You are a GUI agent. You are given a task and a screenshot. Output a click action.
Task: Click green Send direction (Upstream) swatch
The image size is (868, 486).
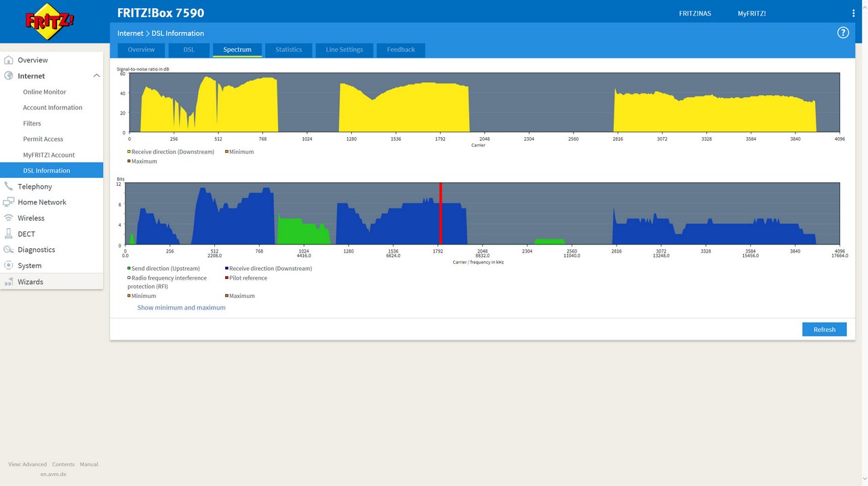(129, 269)
